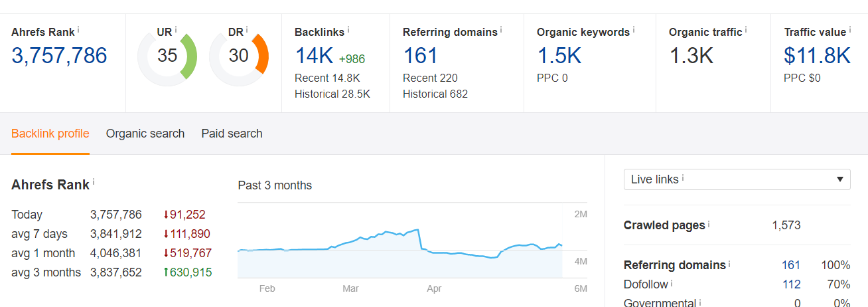
Task: Click the Today rank change 91,252
Action: (184, 215)
